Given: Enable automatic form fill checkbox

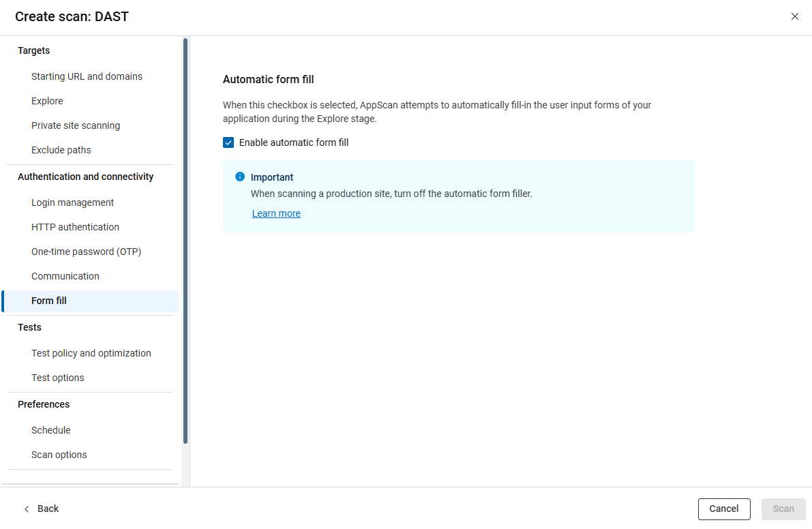Looking at the screenshot, I should 228,142.
